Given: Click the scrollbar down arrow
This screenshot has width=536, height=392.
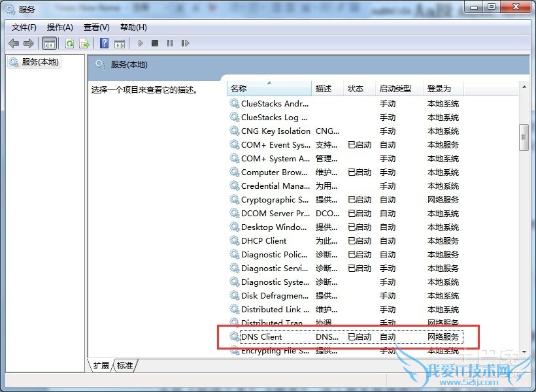Looking at the screenshot, I should click(x=524, y=352).
